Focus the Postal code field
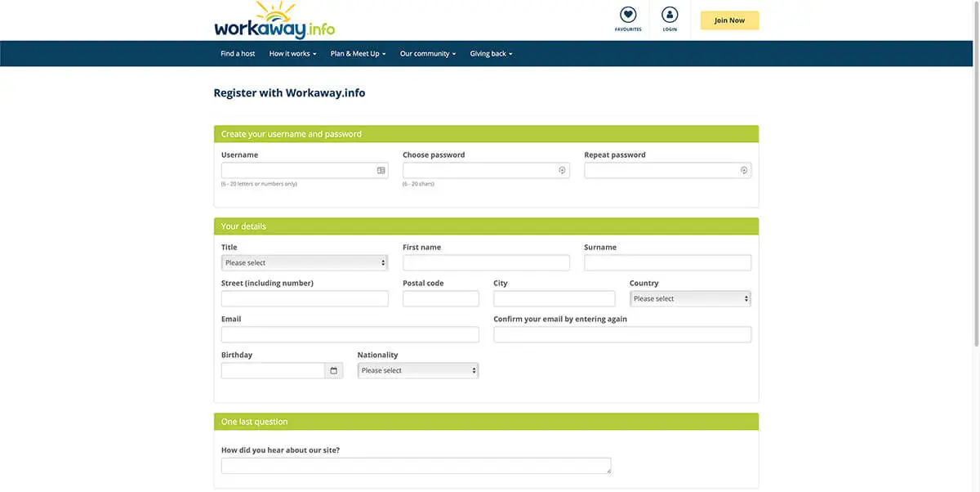Viewport: 980px width, 492px height. 441,299
